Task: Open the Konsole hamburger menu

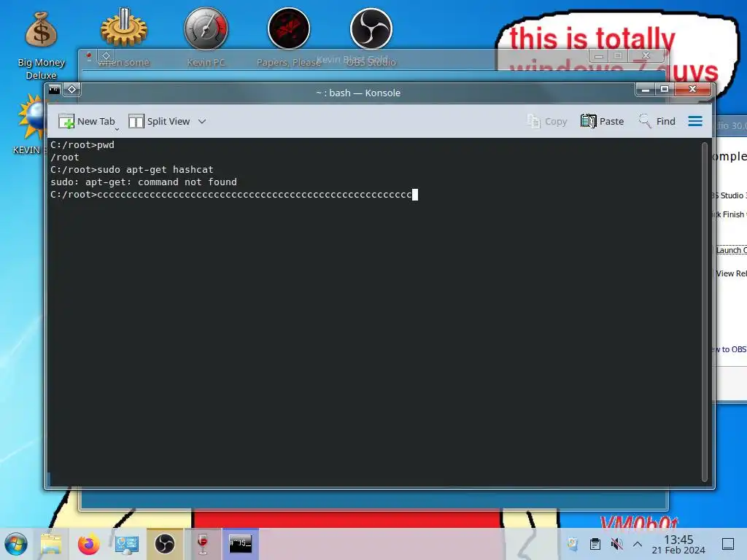Action: [x=695, y=122]
